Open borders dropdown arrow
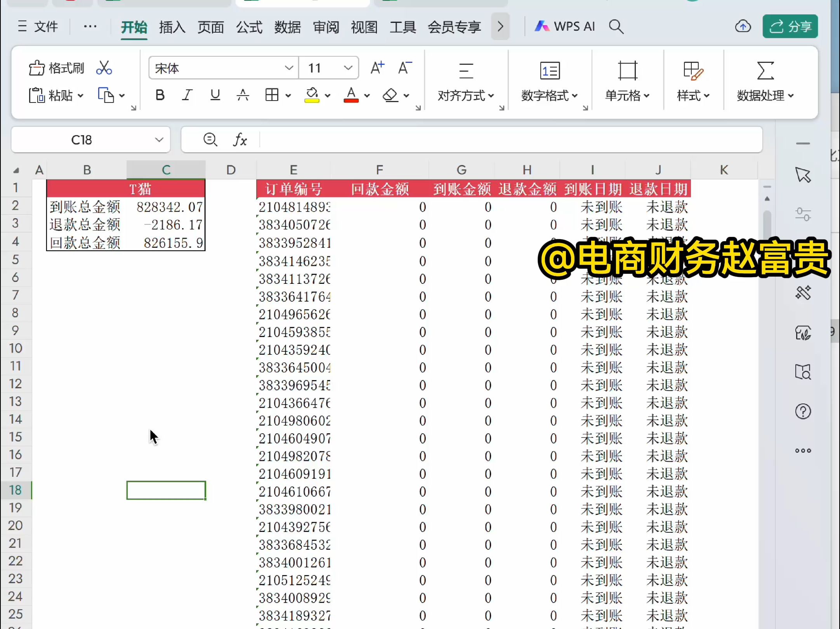The width and height of the screenshot is (840, 629). [x=288, y=96]
